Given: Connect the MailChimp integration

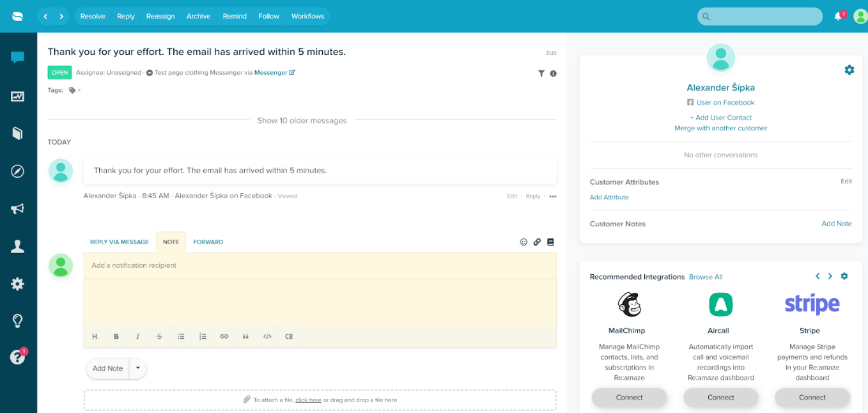Looking at the screenshot, I should coord(629,397).
